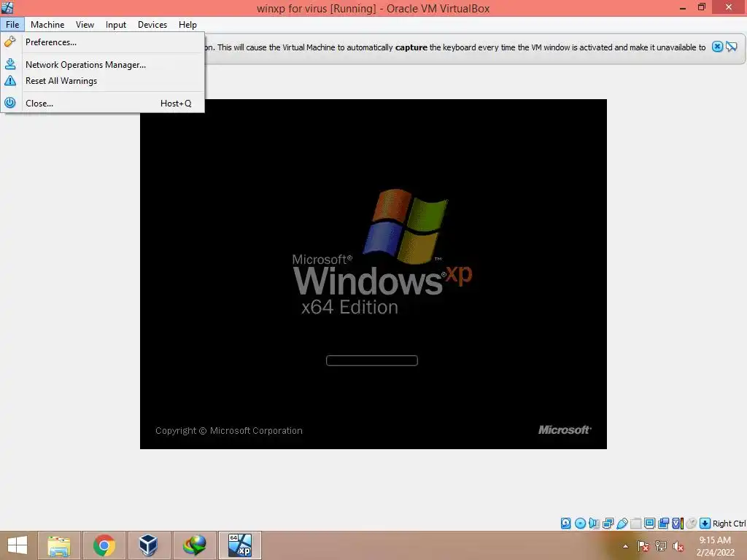
Task: Click the keyboard capture arrow indicator
Action: tap(705, 524)
